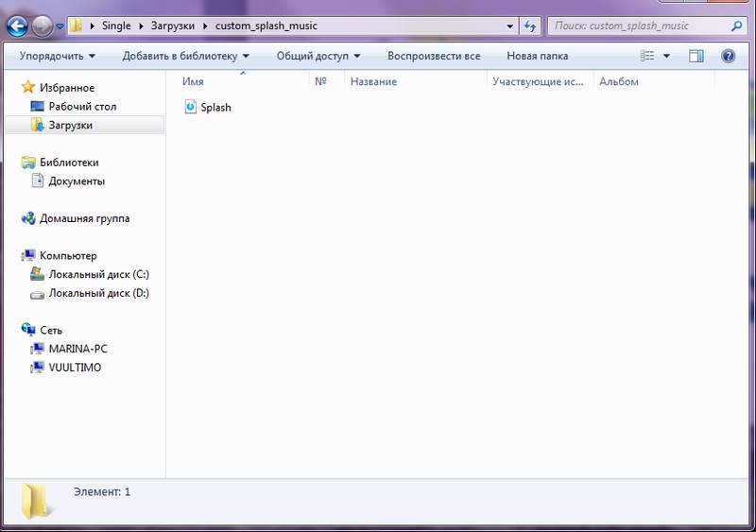Create a folder with Новая папка
This screenshot has height=532, width=756.
click(537, 57)
